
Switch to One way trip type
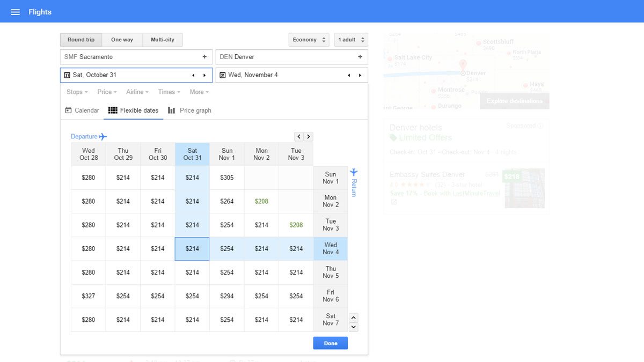point(122,40)
